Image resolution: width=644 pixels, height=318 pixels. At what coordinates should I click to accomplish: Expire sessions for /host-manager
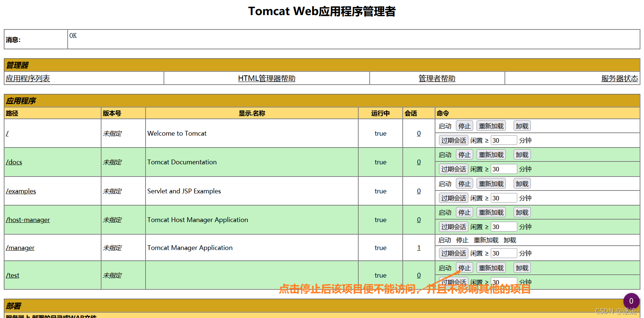(x=454, y=227)
